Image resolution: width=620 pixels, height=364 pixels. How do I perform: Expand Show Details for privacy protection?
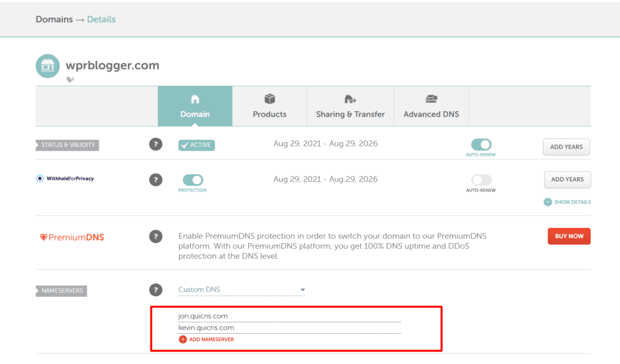tap(567, 202)
